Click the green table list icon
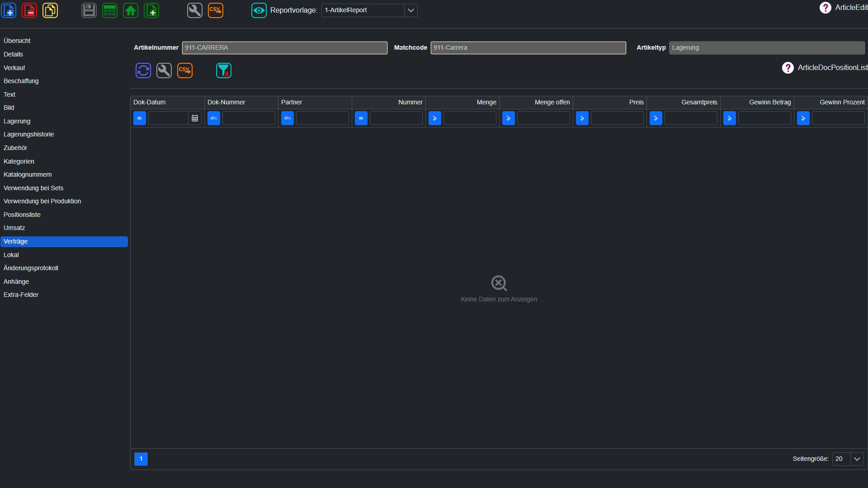Image resolution: width=868 pixels, height=488 pixels. 110,10
